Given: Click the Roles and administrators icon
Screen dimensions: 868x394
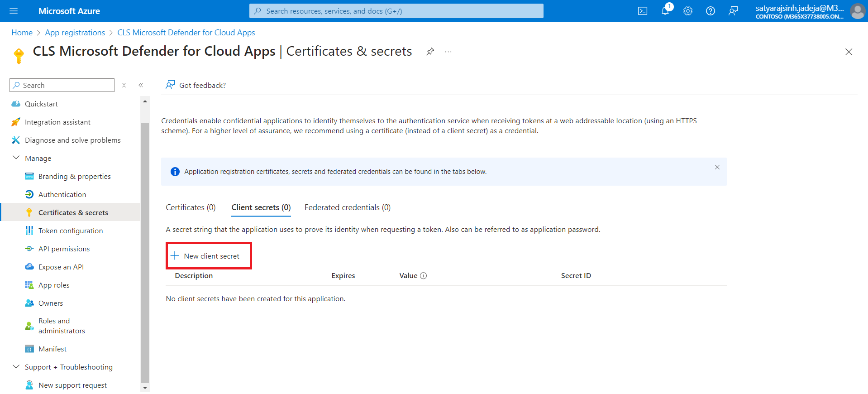Looking at the screenshot, I should [29, 326].
